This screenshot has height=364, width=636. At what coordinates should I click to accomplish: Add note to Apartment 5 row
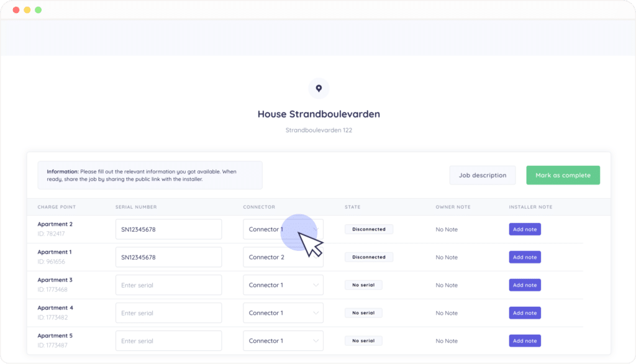[525, 341]
